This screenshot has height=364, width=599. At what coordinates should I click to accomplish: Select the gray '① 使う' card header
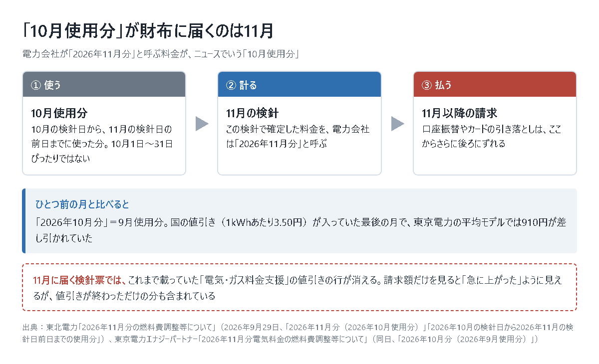(104, 84)
